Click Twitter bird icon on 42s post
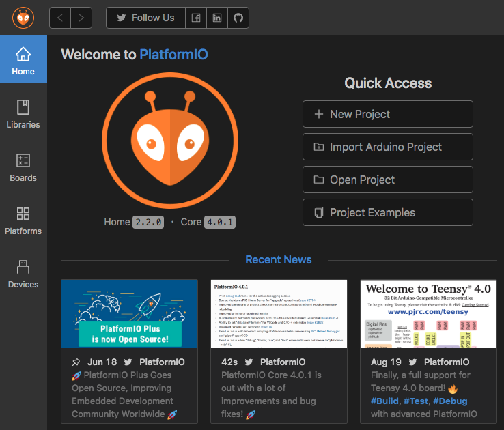Viewport: 504px width, 430px height. [x=249, y=362]
